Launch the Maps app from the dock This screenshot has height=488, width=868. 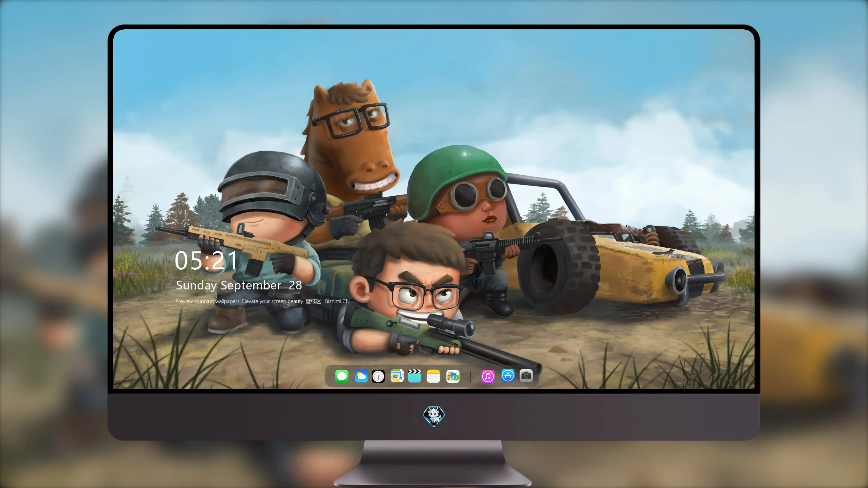tap(397, 376)
